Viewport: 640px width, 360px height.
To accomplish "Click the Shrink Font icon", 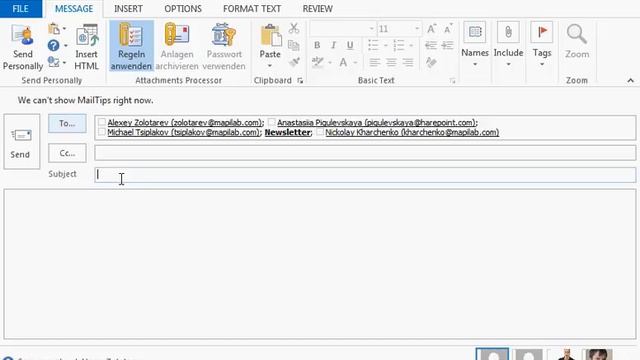I will click(x=448, y=29).
